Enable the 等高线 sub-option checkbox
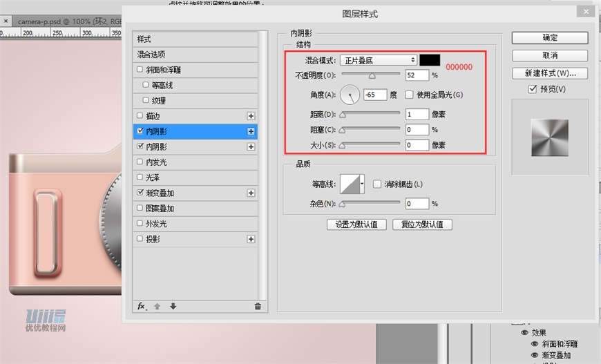601x364 pixels. [x=146, y=85]
